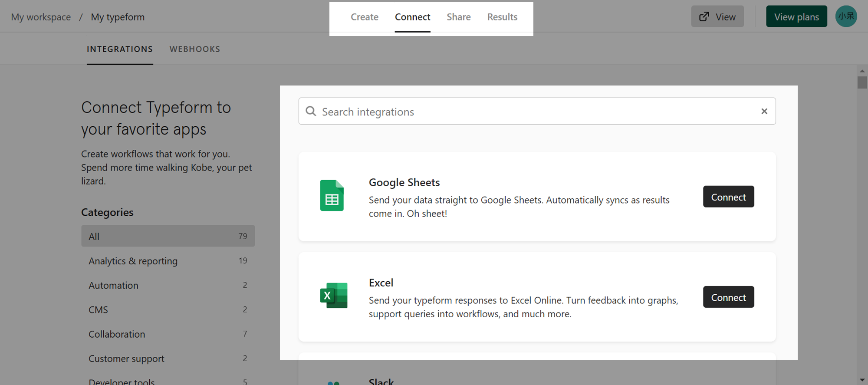
Task: Go to the Results tab
Action: (x=502, y=17)
